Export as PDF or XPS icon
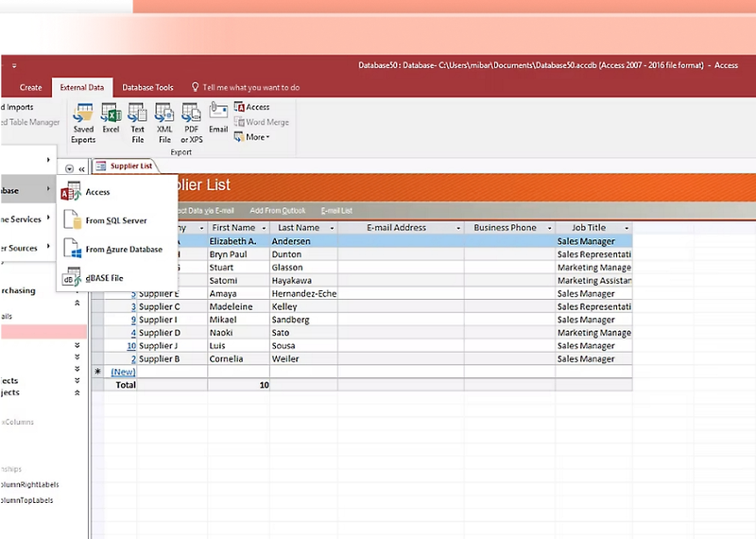This screenshot has width=756, height=539. click(192, 124)
